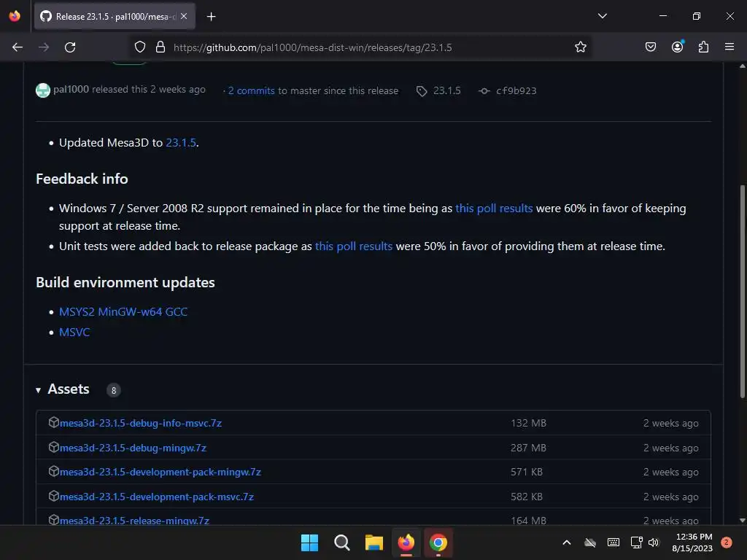The width and height of the screenshot is (747, 560).
Task: Click the 132 MB file size
Action: pos(528,423)
